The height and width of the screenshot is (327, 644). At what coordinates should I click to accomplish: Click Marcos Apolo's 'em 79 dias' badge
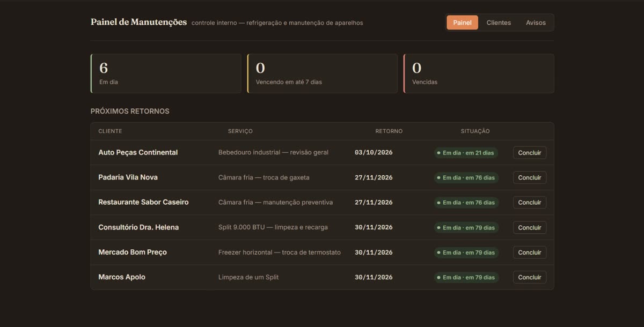466,277
